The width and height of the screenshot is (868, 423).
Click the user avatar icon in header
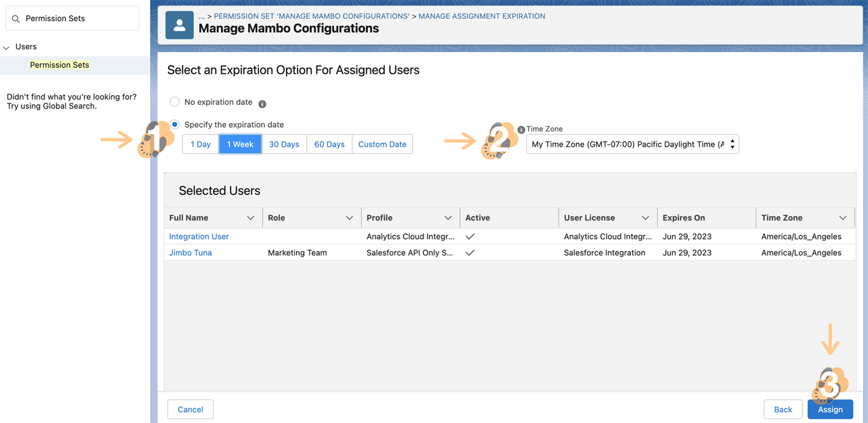pyautogui.click(x=179, y=25)
